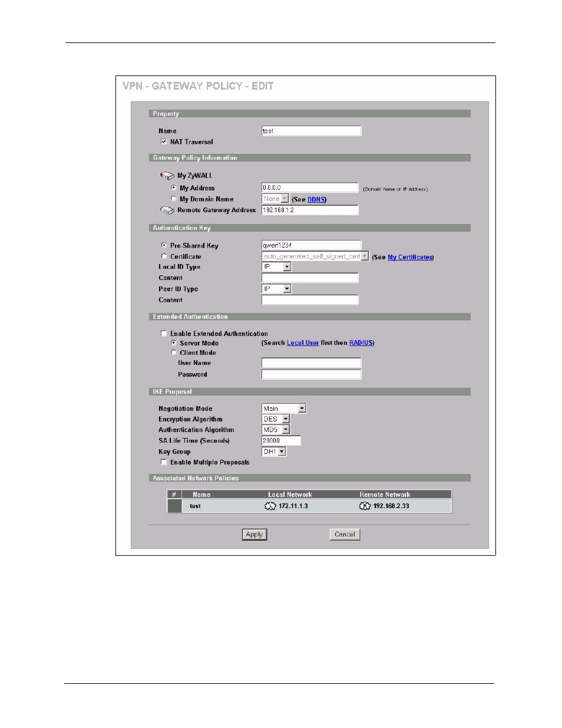562x728 pixels.
Task: Open the Negotiation Mode dropdown
Action: (x=284, y=409)
